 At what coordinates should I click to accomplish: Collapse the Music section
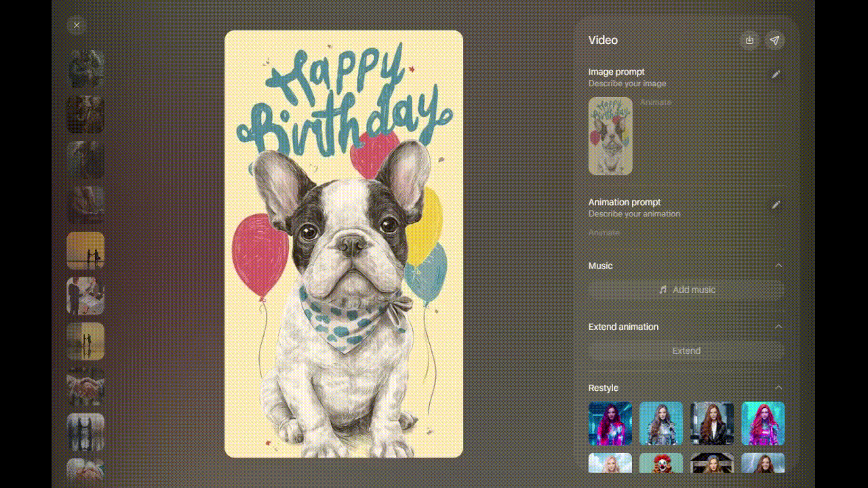pos(778,266)
